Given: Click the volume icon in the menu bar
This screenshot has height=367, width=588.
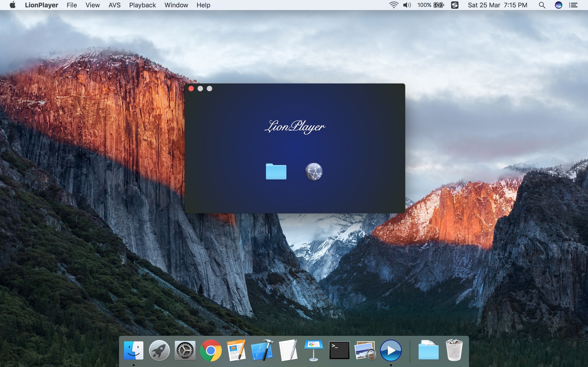Looking at the screenshot, I should 407,5.
